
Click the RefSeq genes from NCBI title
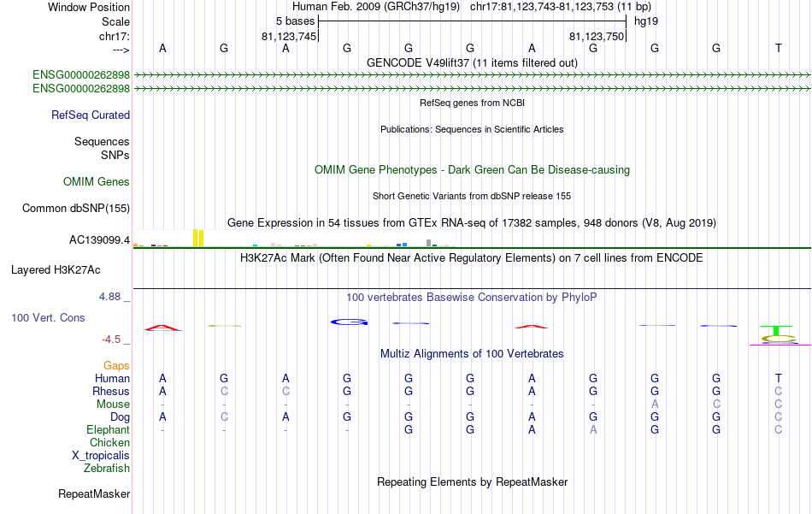coord(472,103)
